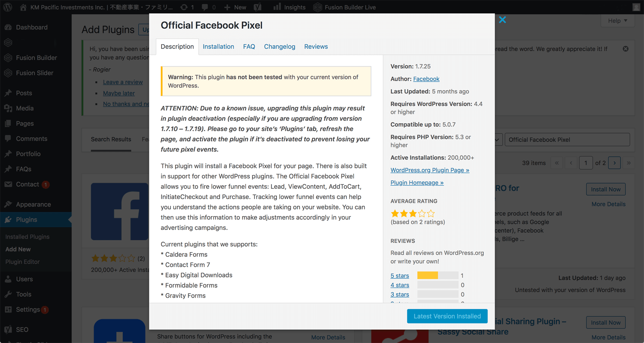Screen dimensions: 644x343
Task: Filter reviews by 4 stars
Action: [x=400, y=285]
